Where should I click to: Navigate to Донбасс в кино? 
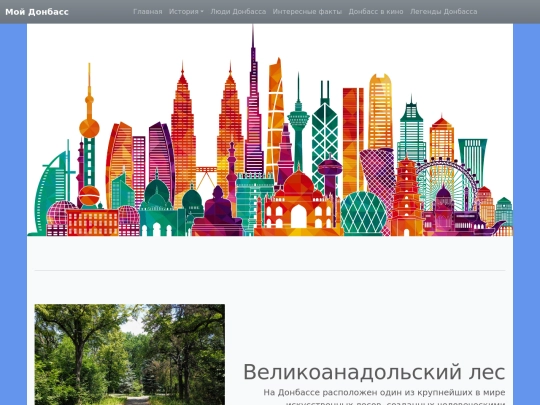point(376,12)
